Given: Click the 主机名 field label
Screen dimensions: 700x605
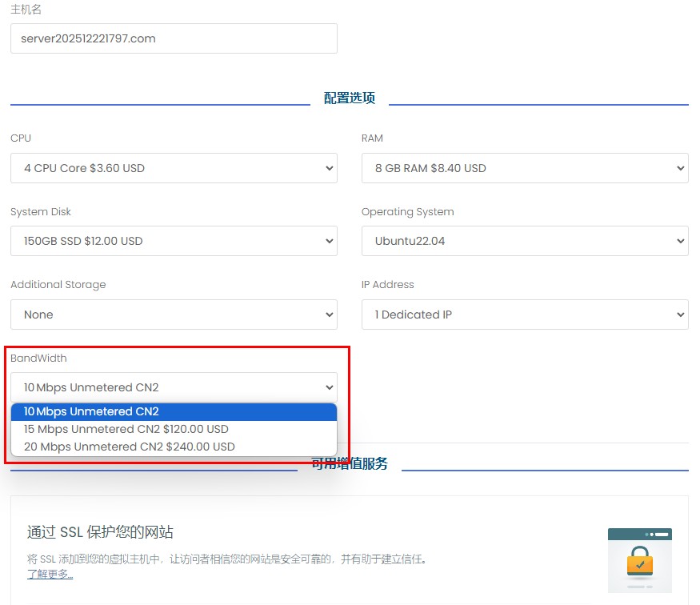Looking at the screenshot, I should pos(26,10).
